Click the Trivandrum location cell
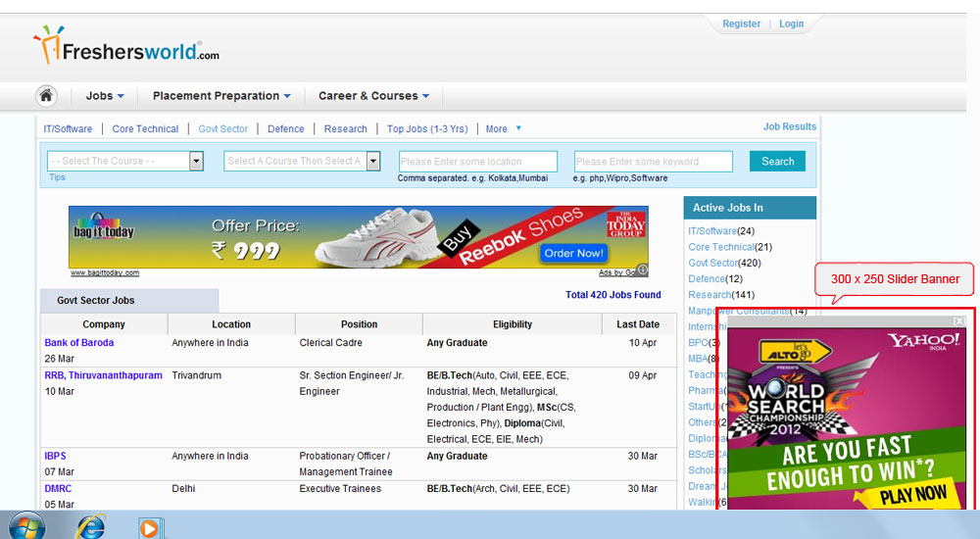This screenshot has width=980, height=539. (196, 375)
